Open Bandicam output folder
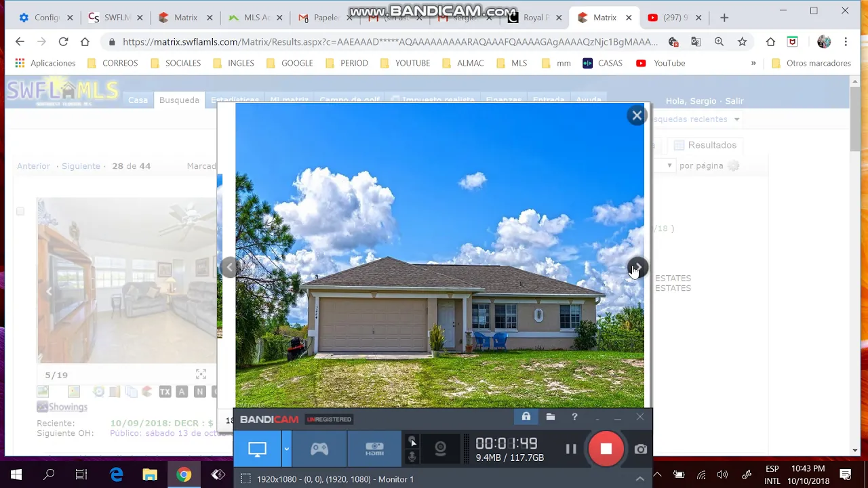The width and height of the screenshot is (868, 488). tap(551, 417)
